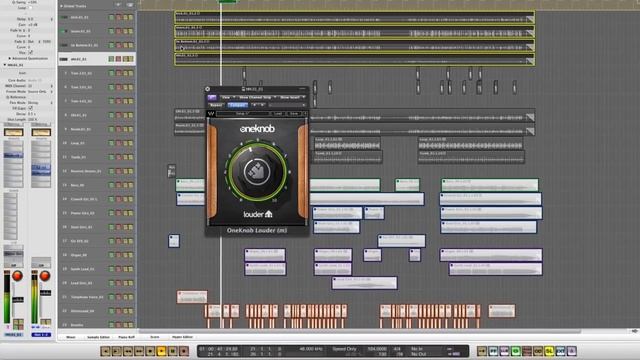Click the highlighted yellow Play button
The height and width of the screenshot is (360, 640).
tap(161, 351)
